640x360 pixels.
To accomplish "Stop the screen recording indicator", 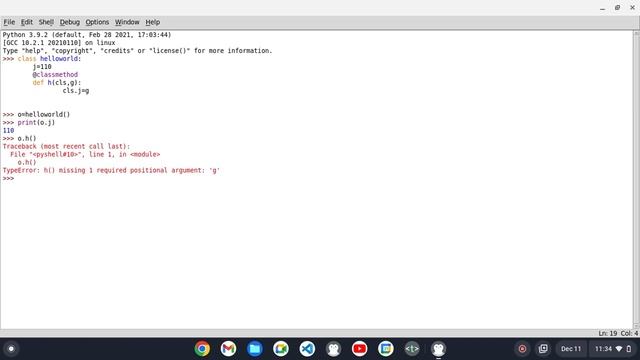I will [522, 349].
